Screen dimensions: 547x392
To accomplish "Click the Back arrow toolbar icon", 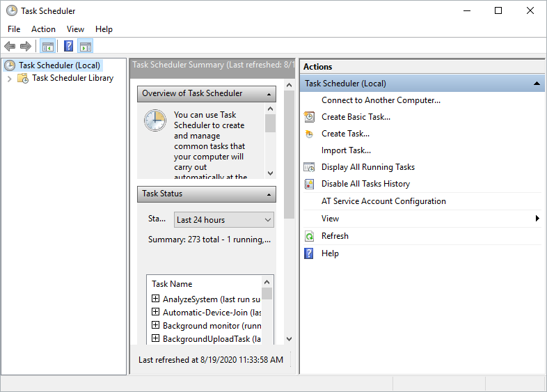I will pos(10,47).
